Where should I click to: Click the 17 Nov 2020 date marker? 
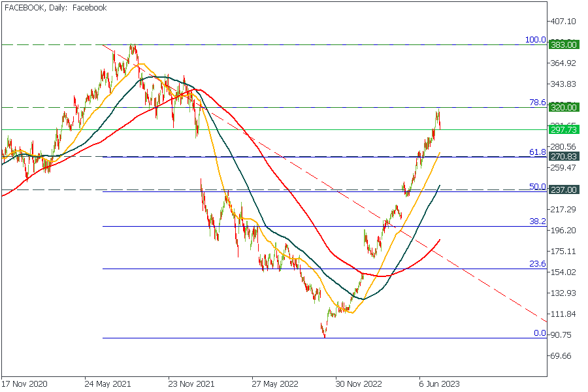coord(25,384)
